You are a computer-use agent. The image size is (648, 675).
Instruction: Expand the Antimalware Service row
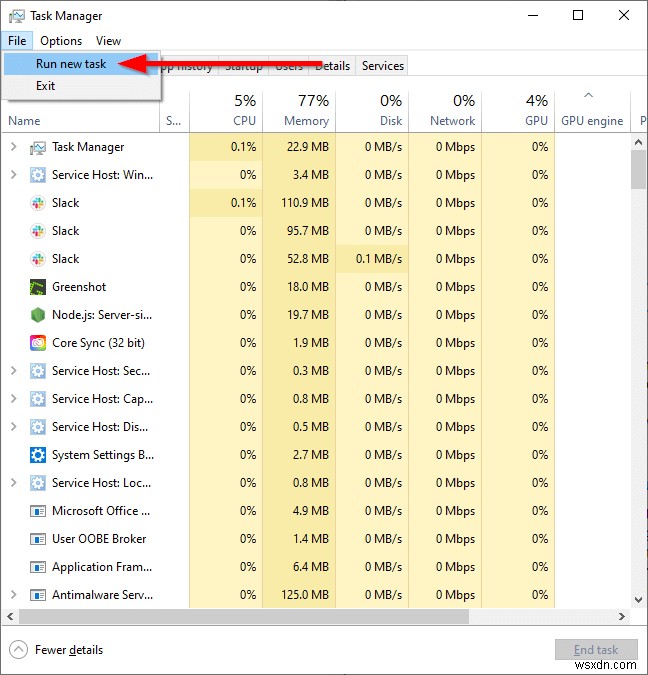tap(13, 594)
